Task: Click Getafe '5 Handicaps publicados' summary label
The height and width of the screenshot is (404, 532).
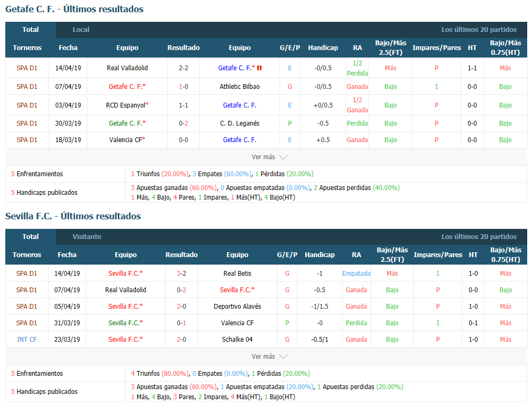Action: [x=44, y=192]
